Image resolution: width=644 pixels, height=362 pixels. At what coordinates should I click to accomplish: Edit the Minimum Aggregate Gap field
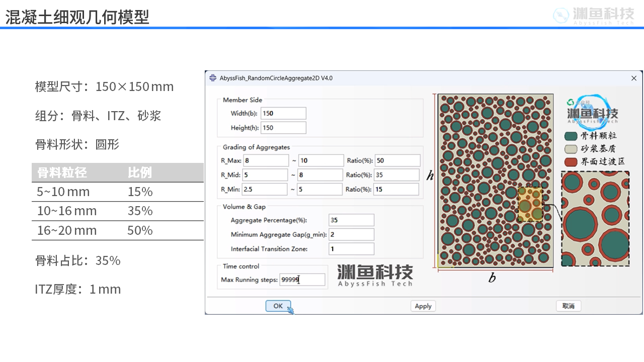point(351,234)
